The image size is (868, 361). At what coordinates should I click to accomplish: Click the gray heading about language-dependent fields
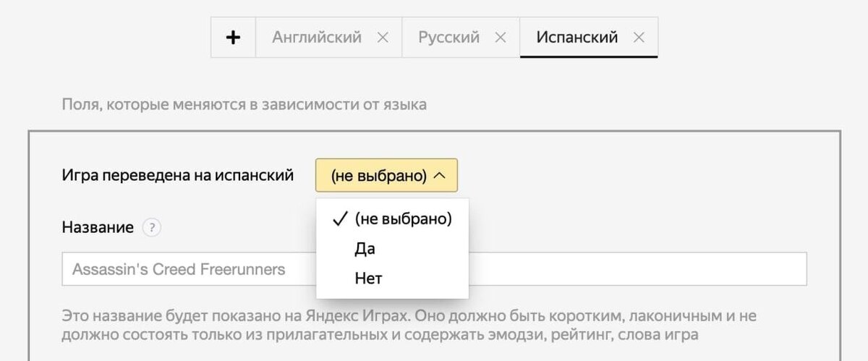coord(244,104)
